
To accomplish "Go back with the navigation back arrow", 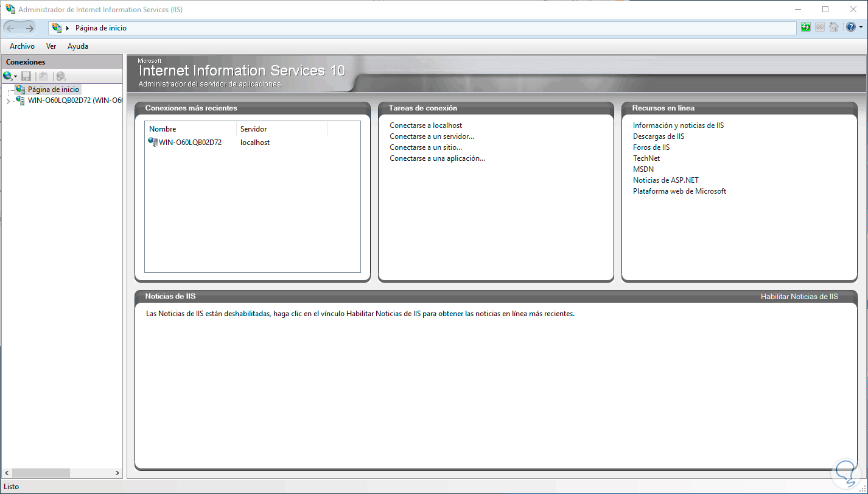I will coord(12,28).
